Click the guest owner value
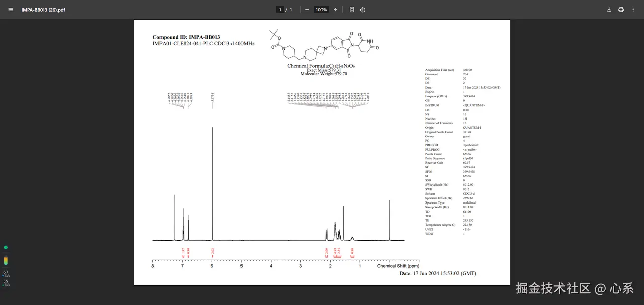Screen dimensions: 644x305 pyautogui.click(x=466, y=136)
